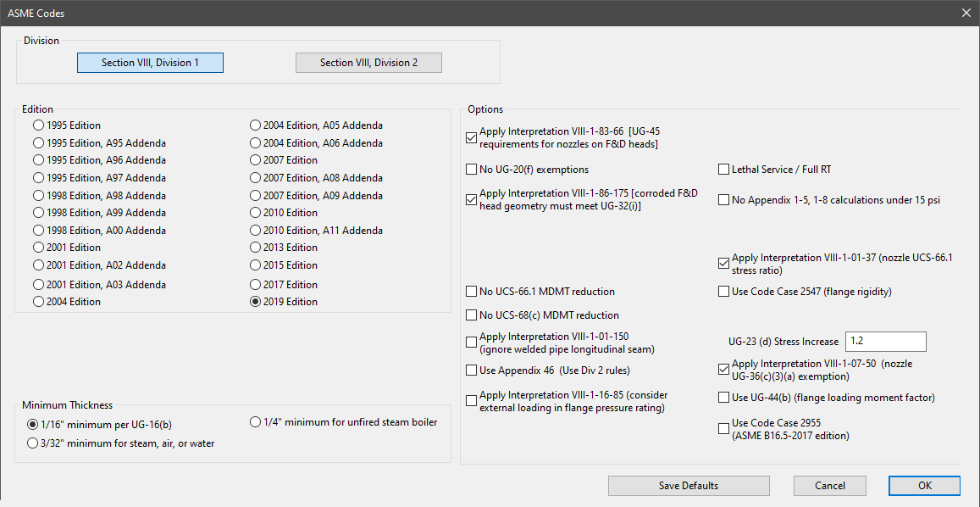This screenshot has height=507, width=980.
Task: Enable Use Appendix 46 Div 2 rules
Action: (472, 370)
